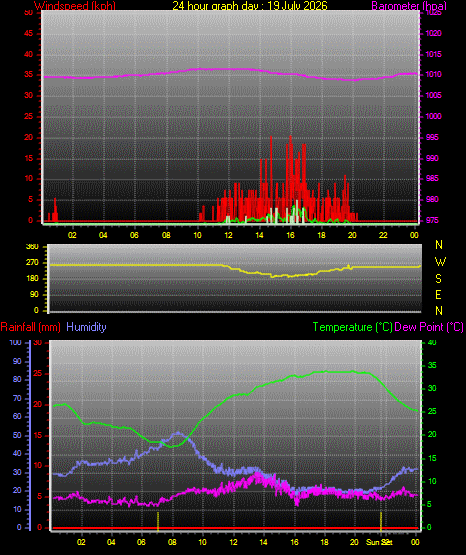
Task: Click the 35 °C tick on temperature axis
Action: click(x=432, y=365)
